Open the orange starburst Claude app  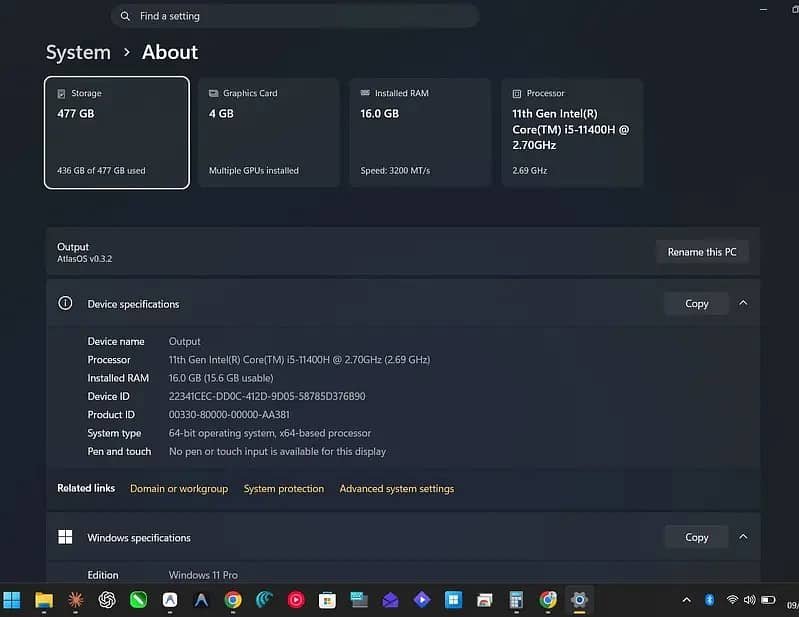[x=75, y=600]
